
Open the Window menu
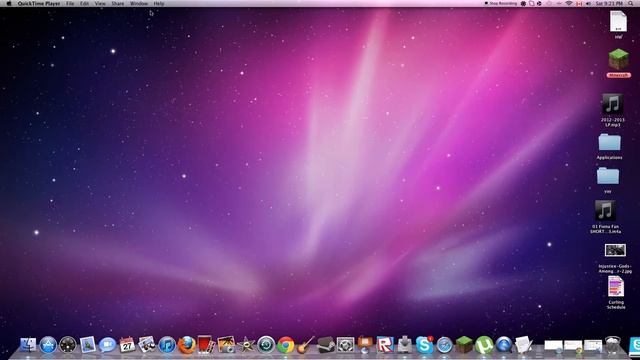139,3
